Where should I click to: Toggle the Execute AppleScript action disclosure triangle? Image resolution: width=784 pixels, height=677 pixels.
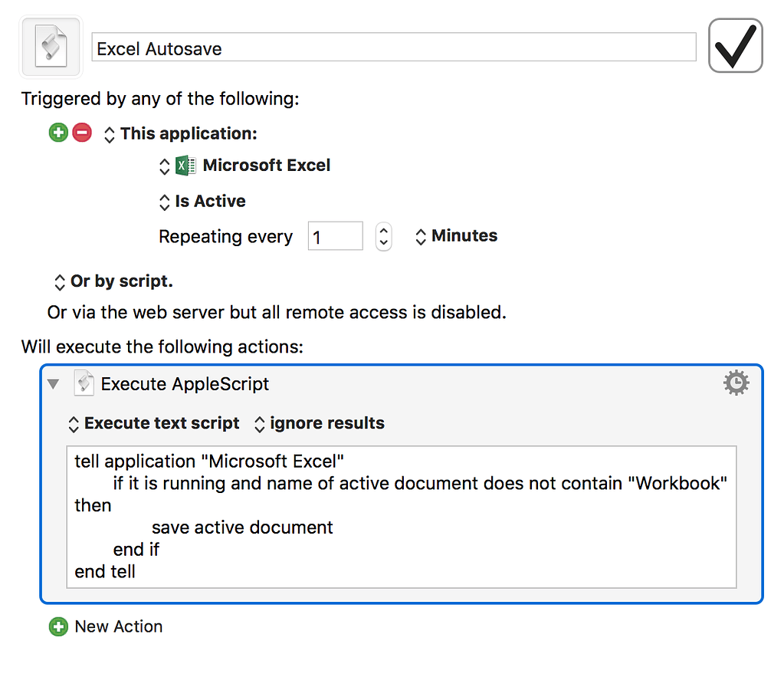(53, 383)
